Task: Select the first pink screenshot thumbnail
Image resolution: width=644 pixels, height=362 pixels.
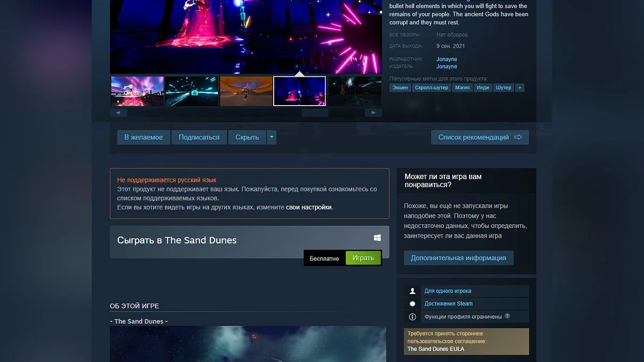Action: [x=137, y=91]
